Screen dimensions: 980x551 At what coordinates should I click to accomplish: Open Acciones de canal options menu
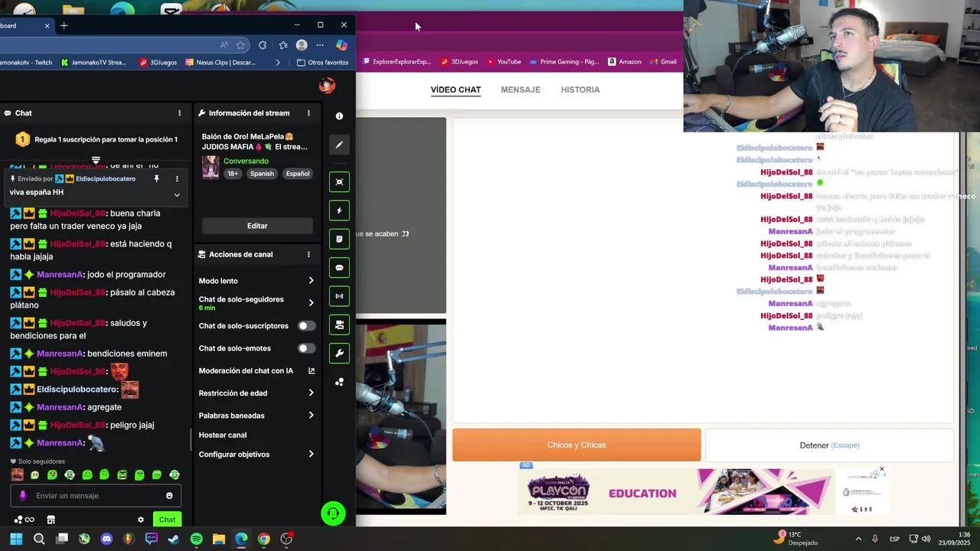coord(309,254)
